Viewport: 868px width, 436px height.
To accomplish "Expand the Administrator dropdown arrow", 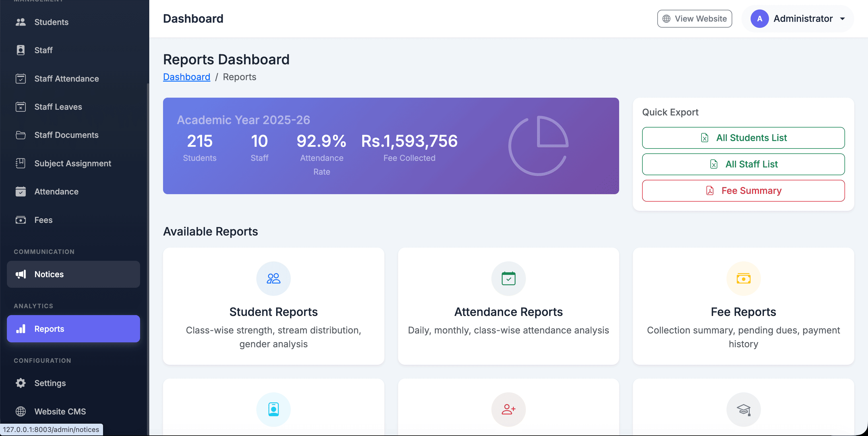I will [842, 19].
